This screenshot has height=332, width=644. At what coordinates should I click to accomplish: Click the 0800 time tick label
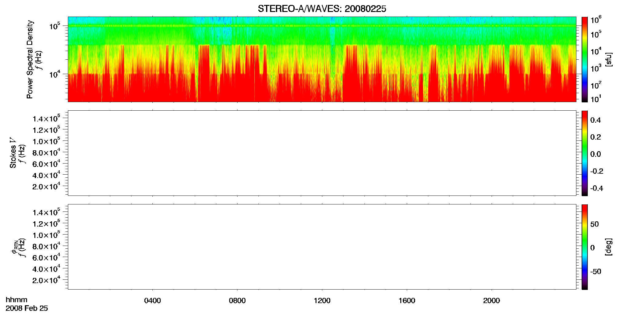pyautogui.click(x=237, y=301)
